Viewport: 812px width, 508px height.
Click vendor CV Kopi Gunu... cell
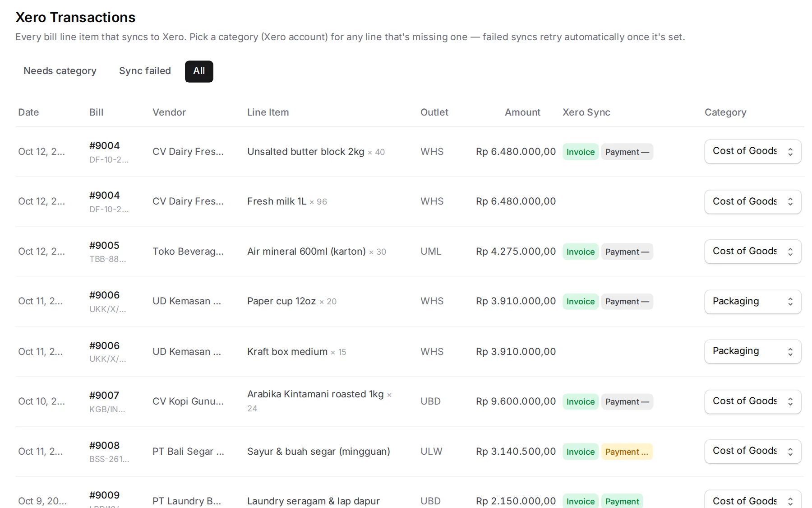(x=188, y=401)
